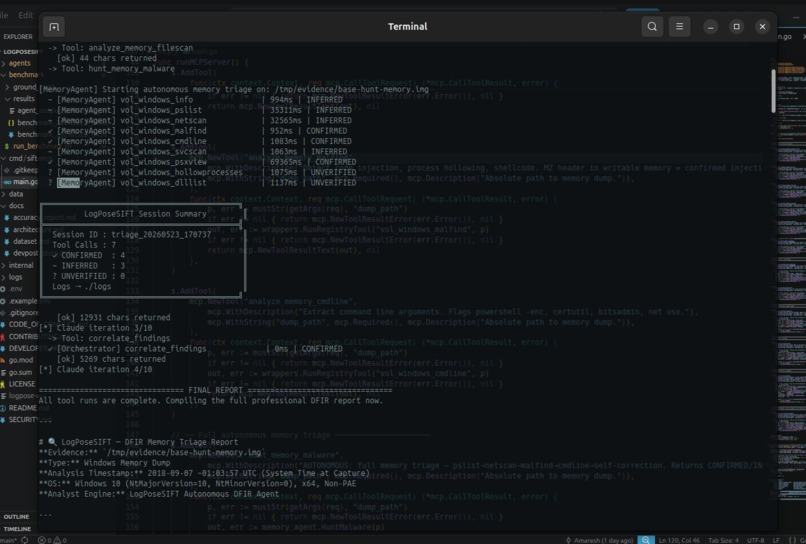Click the zoom magnifier icon in status bar
Screen dimensions: 806x544
coord(646,540)
